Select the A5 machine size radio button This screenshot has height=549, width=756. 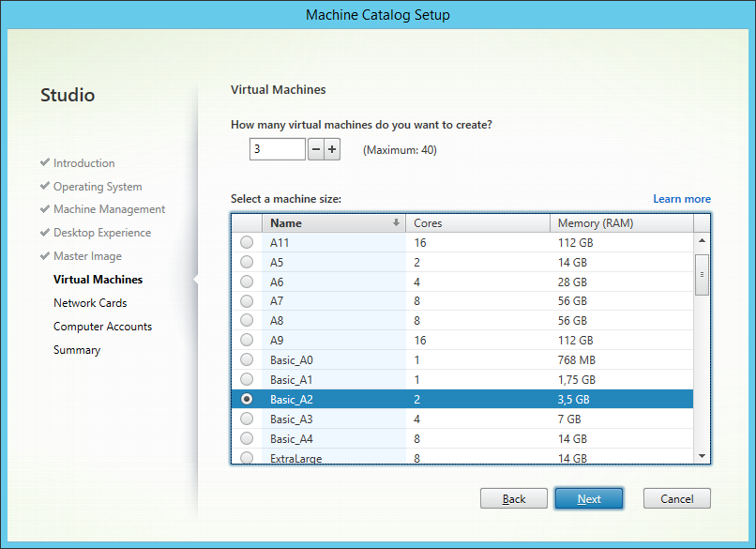[x=247, y=262]
